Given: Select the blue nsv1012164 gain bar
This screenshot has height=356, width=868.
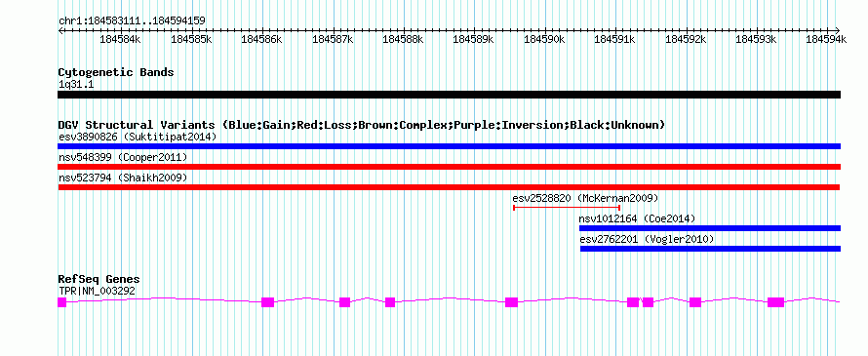Looking at the screenshot, I should click(710, 228).
